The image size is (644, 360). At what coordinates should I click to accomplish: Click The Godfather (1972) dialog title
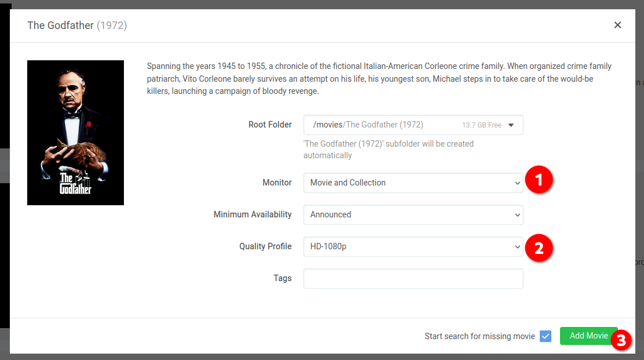coord(77,26)
